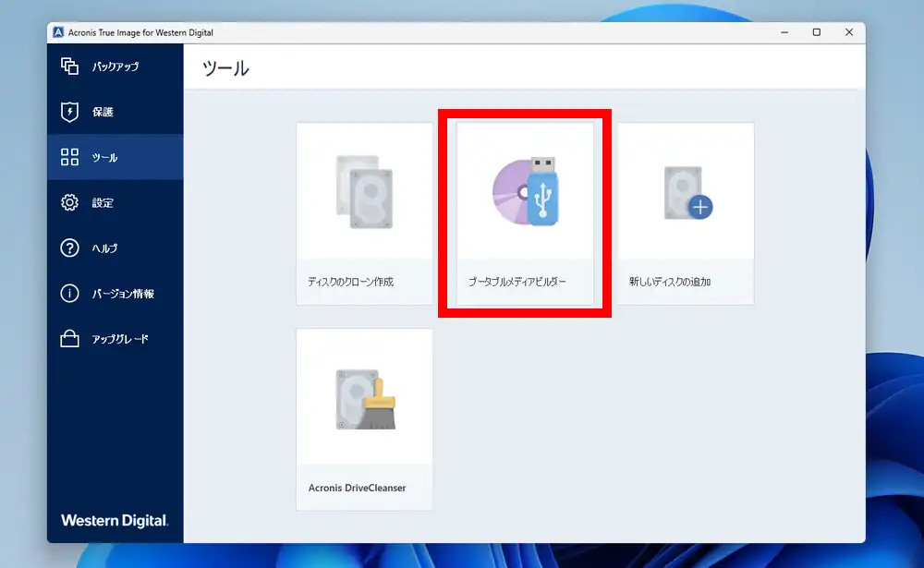
Task: Open the アップグレード menu text
Action: 120,339
